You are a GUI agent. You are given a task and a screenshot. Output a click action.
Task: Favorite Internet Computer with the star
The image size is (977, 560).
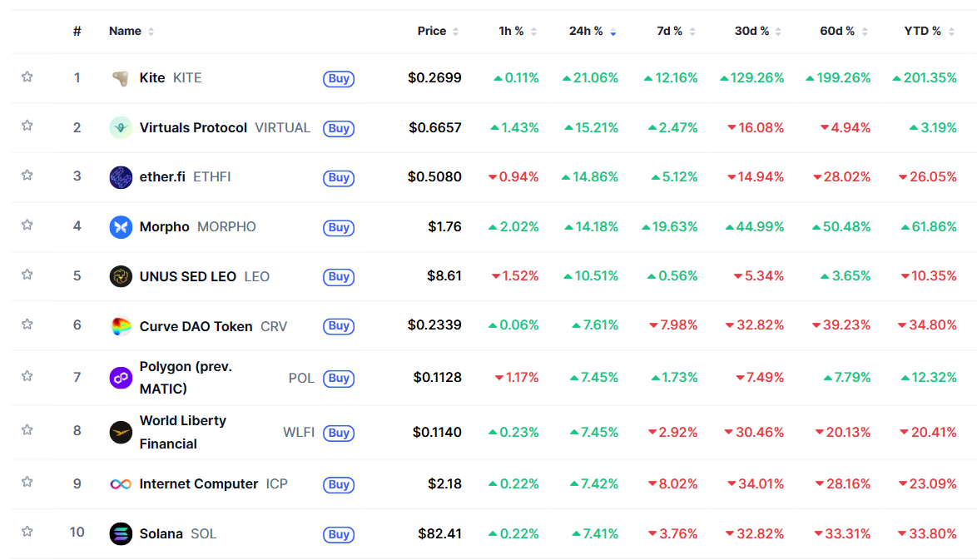[x=27, y=482]
